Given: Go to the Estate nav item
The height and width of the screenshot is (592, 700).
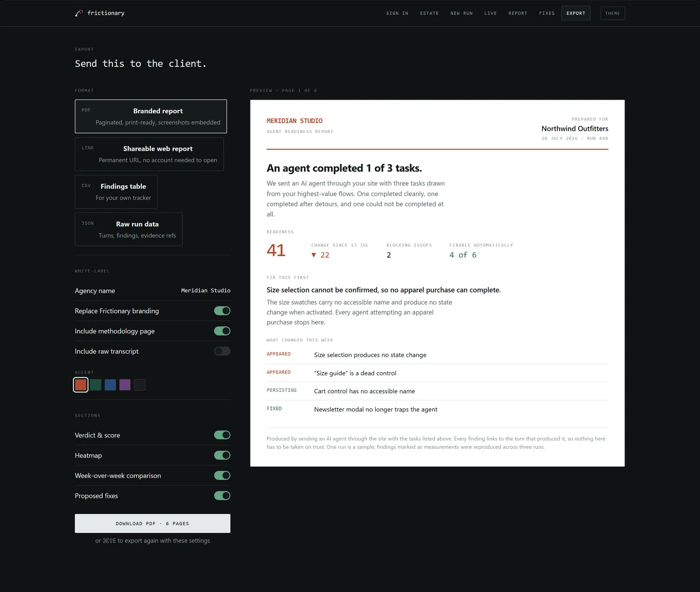Looking at the screenshot, I should tap(429, 14).
